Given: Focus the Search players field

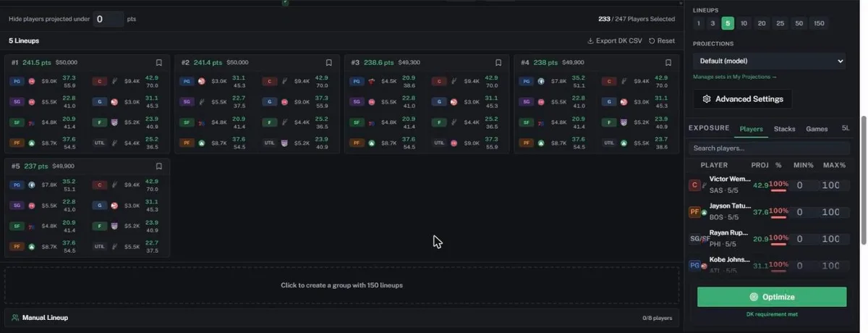Looking at the screenshot, I should tap(768, 148).
